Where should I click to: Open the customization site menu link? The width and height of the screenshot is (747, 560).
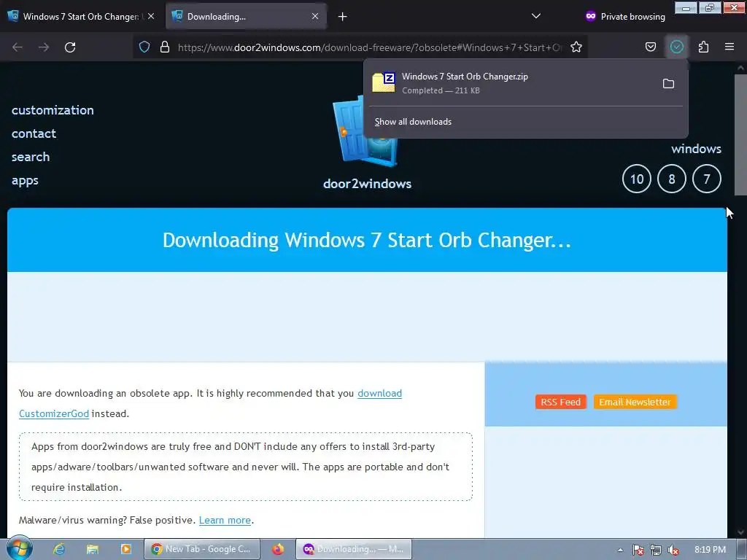click(53, 110)
